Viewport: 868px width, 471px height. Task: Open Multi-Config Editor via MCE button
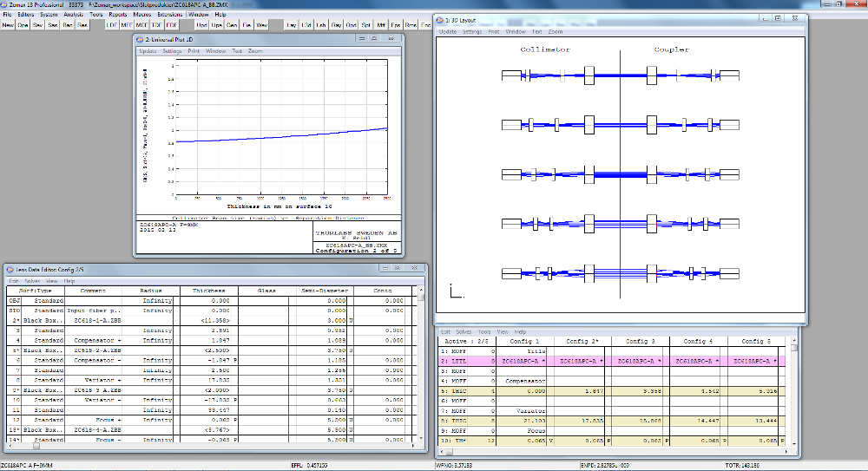(x=141, y=25)
